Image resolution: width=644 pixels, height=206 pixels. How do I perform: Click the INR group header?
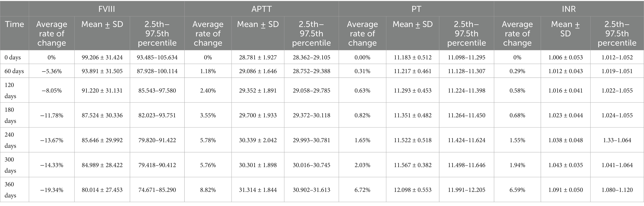pos(569,9)
